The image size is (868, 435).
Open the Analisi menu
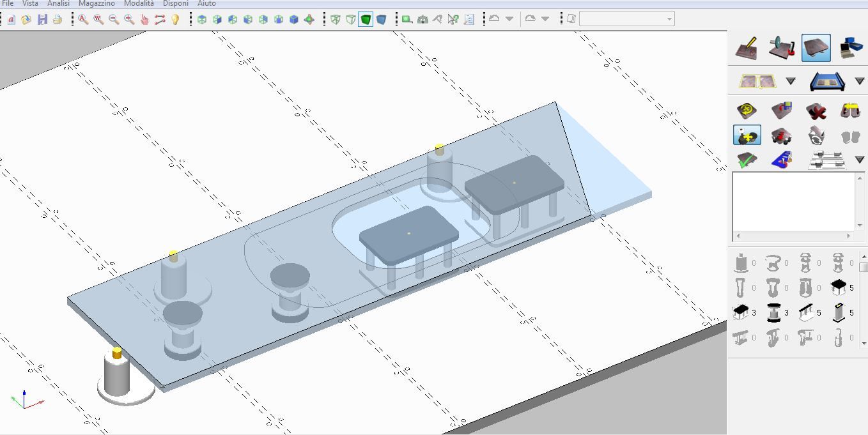[x=58, y=3]
